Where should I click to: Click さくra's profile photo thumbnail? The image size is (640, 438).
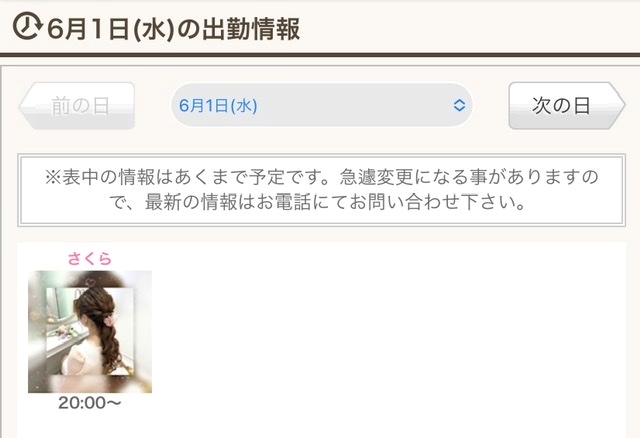90,331
